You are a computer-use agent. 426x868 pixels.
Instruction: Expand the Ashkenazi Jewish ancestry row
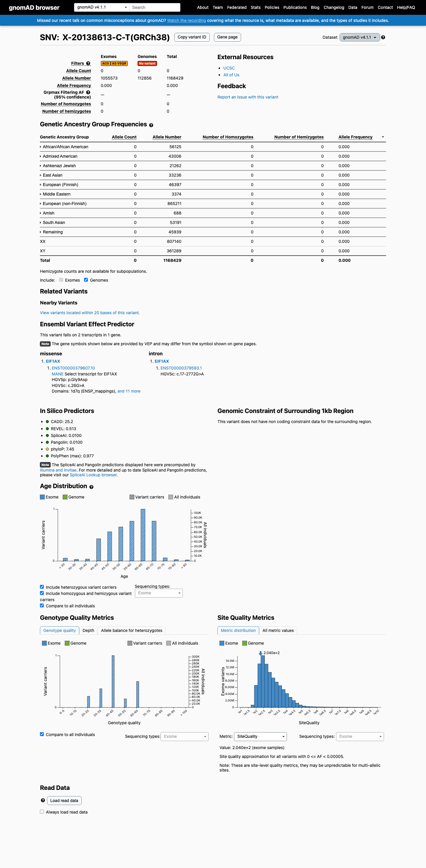58,166
